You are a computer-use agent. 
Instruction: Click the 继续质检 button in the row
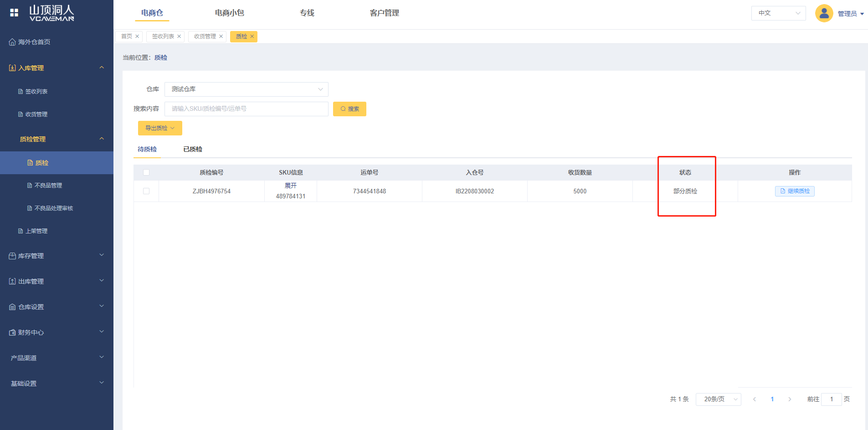coord(795,191)
